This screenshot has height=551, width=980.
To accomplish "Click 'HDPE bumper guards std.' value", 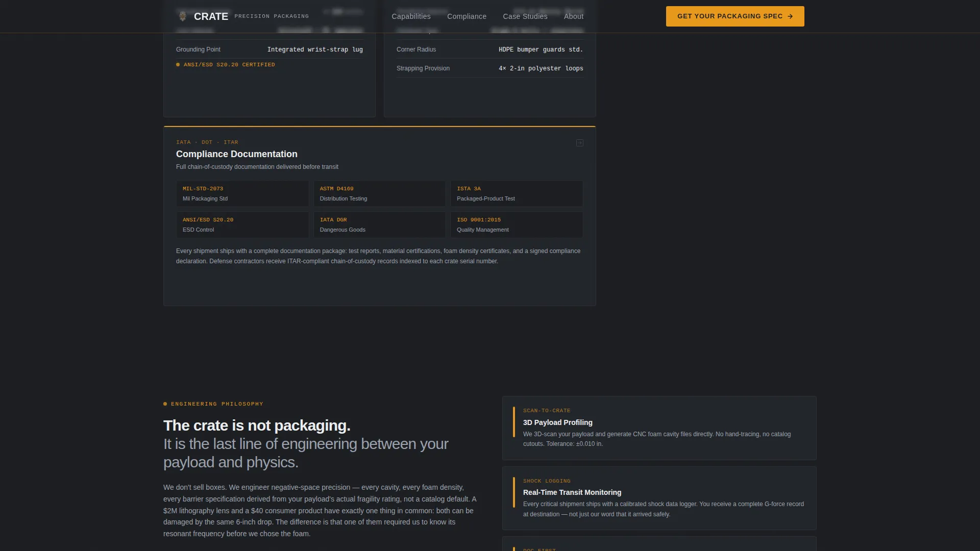I will tap(541, 49).
